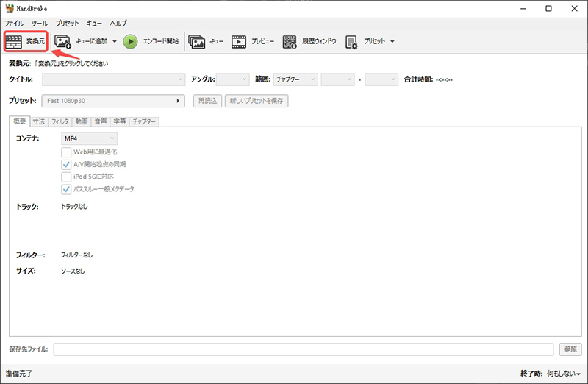Start encoding with the green play button

click(x=131, y=42)
